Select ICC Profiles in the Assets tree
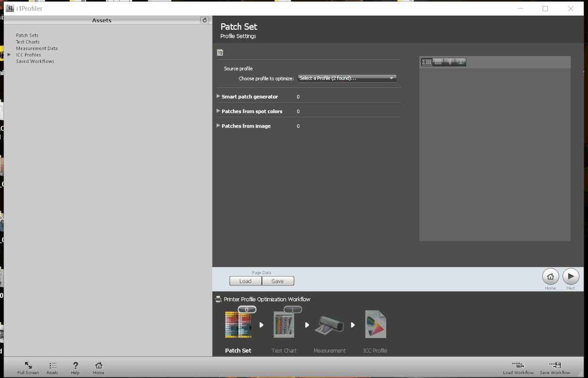The height and width of the screenshot is (378, 588). pos(28,55)
